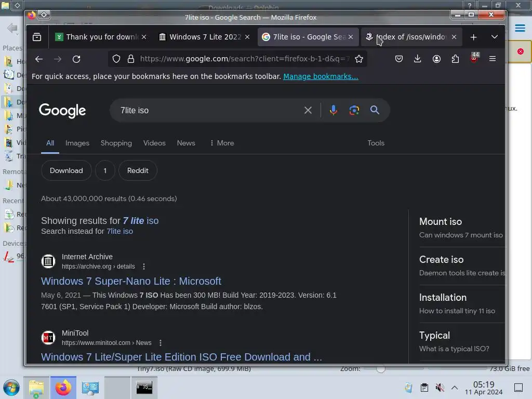Expand hidden system tray icons arrow
The width and height of the screenshot is (532, 399).
click(x=455, y=388)
